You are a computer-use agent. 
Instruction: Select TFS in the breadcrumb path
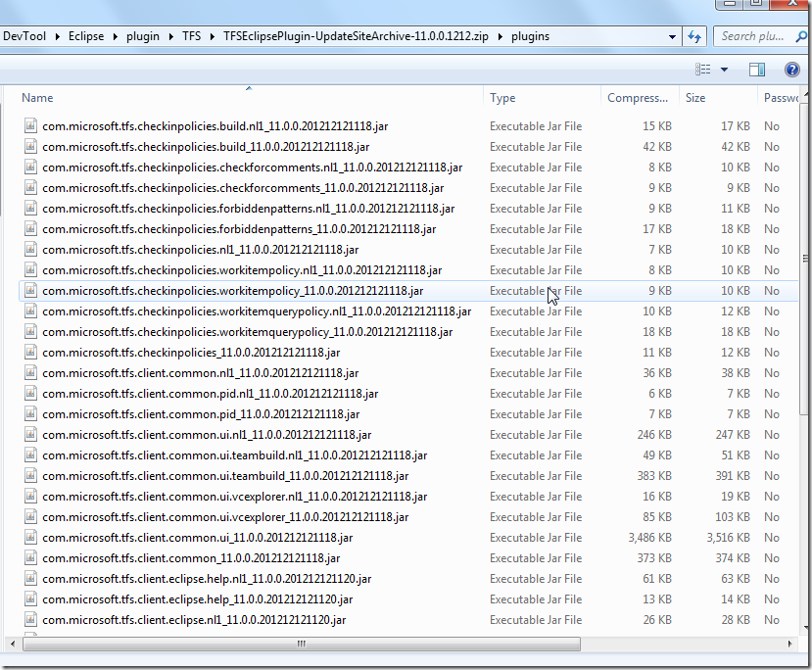coord(191,36)
